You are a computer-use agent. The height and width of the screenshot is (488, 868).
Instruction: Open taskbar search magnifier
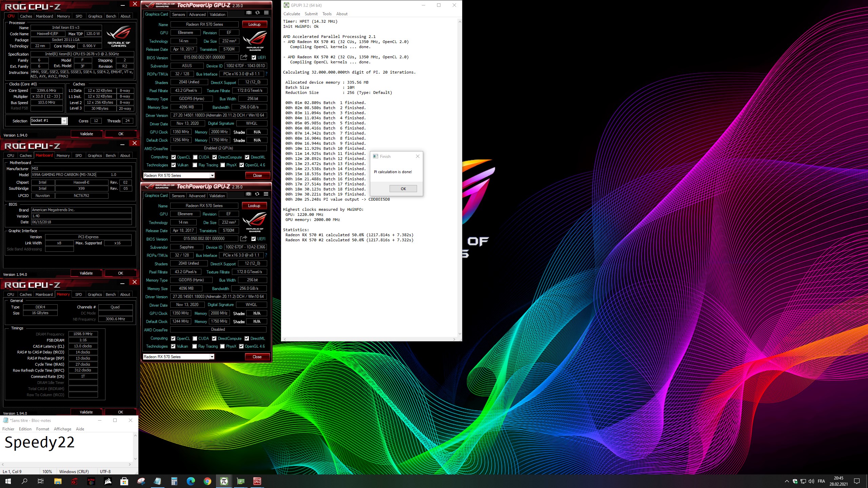coord(24,481)
